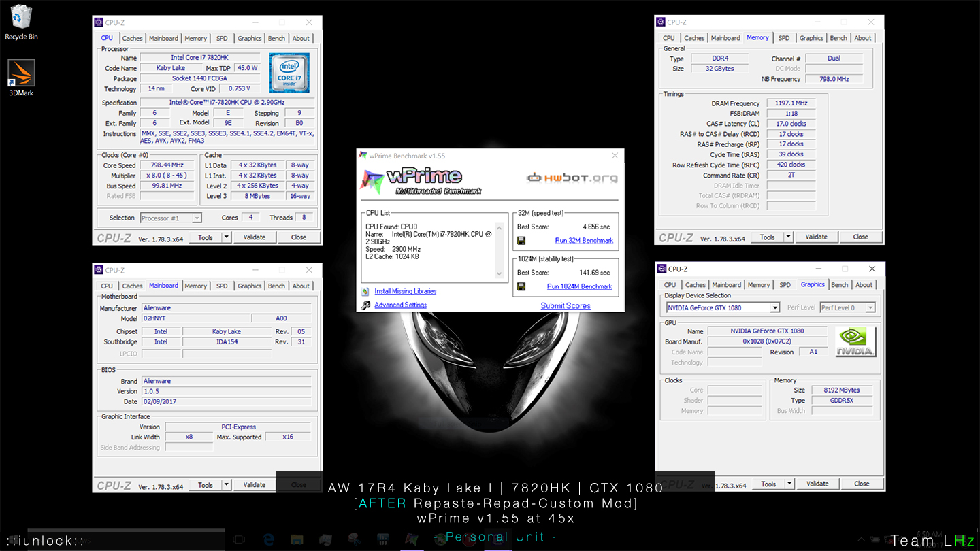Open the 3DMark desktop shortcut

coord(21,78)
